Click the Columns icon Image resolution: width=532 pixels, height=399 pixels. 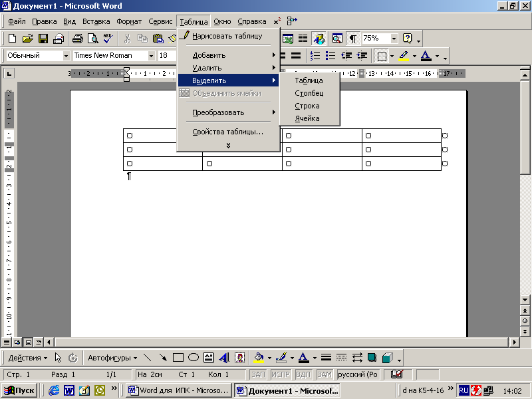pos(303,39)
